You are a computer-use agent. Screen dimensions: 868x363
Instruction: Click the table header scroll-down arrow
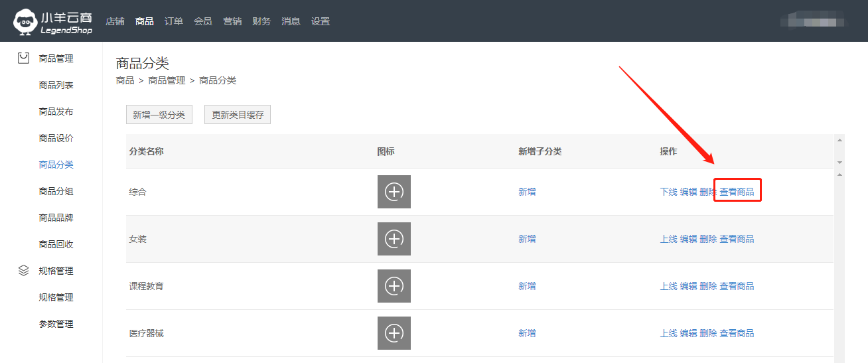[839, 163]
